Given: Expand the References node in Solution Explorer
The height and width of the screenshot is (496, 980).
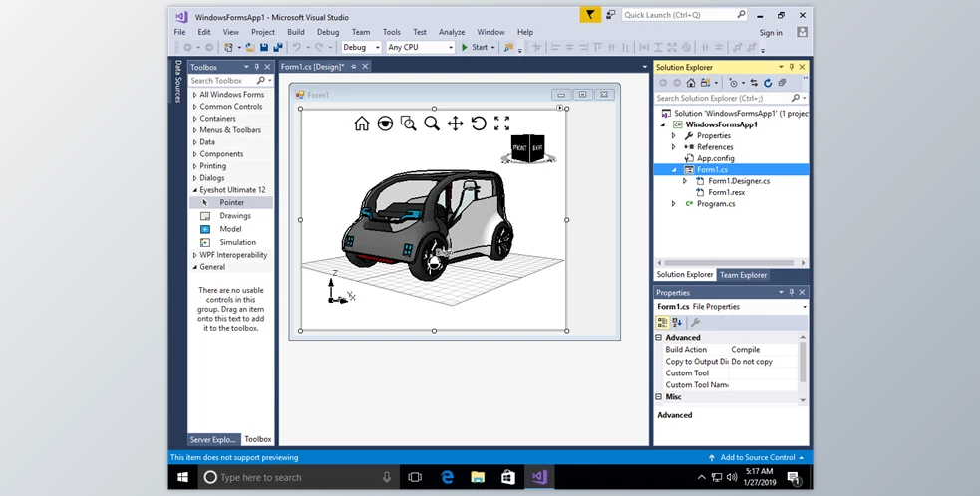Looking at the screenshot, I should pyautogui.click(x=674, y=147).
